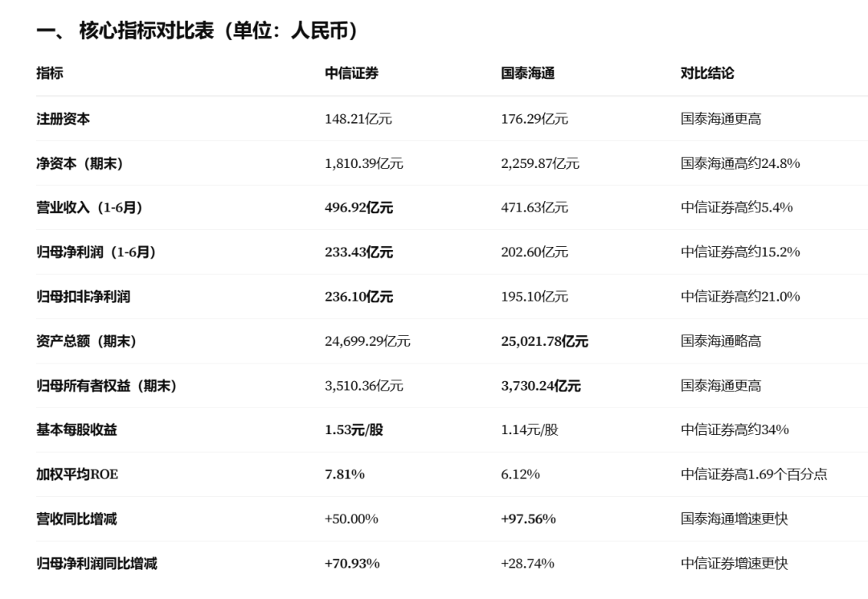Select the 对比结论 column header

pyautogui.click(x=707, y=73)
